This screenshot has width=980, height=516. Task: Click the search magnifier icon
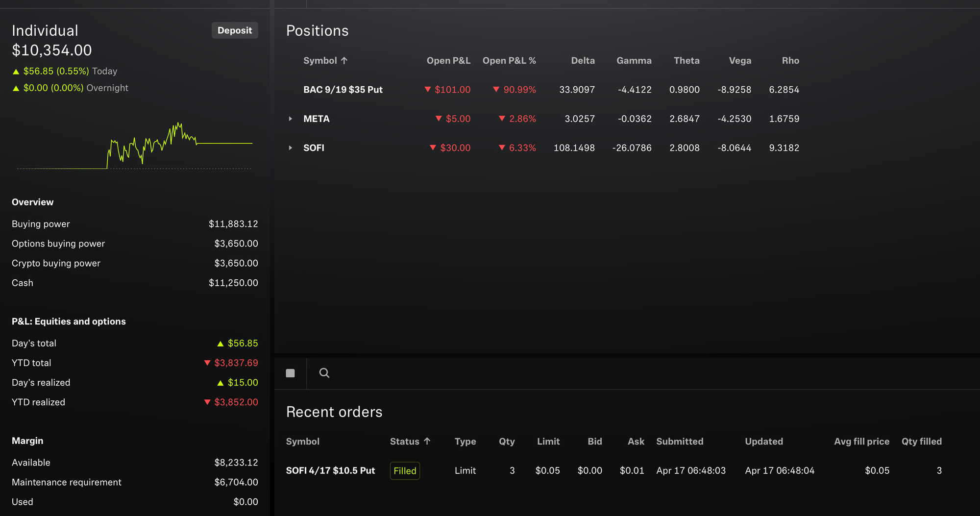pyautogui.click(x=324, y=373)
